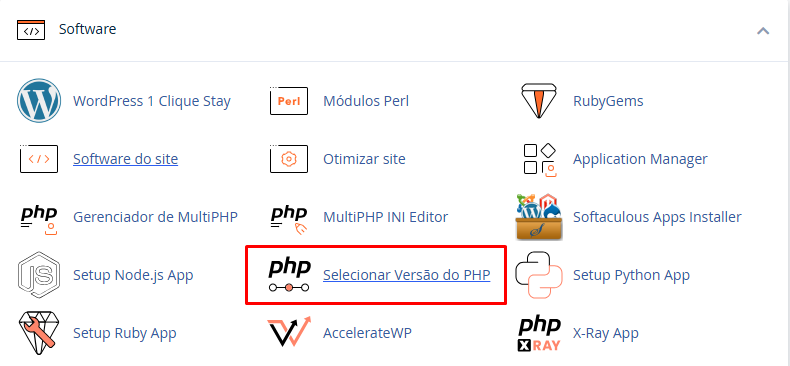Click the AccelerateWP arrow icon
This screenshot has height=366, width=790.
[289, 333]
